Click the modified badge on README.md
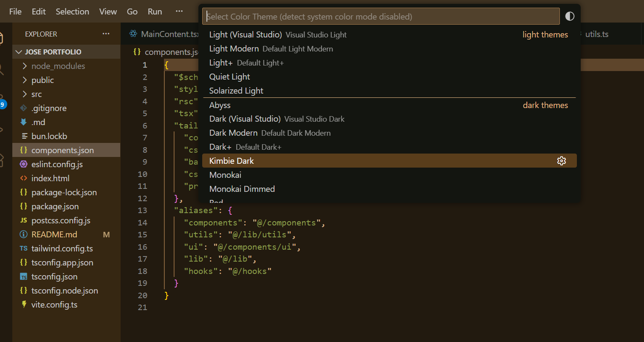 tap(106, 234)
